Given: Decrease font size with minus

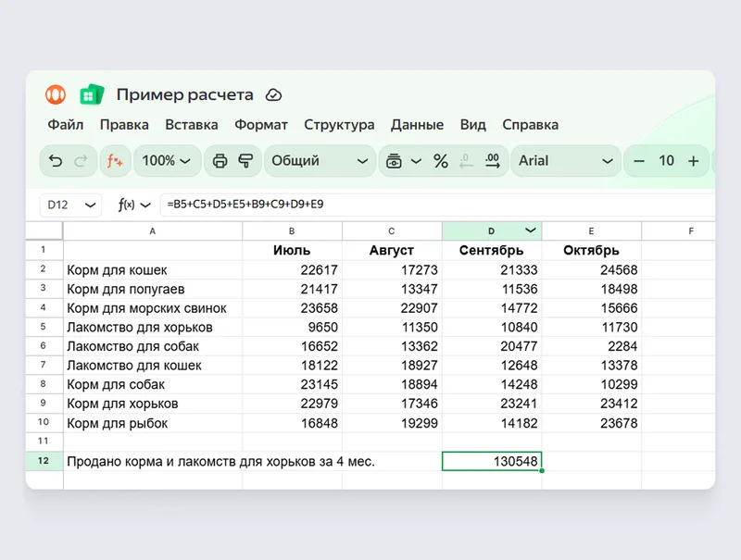Looking at the screenshot, I should (x=639, y=161).
